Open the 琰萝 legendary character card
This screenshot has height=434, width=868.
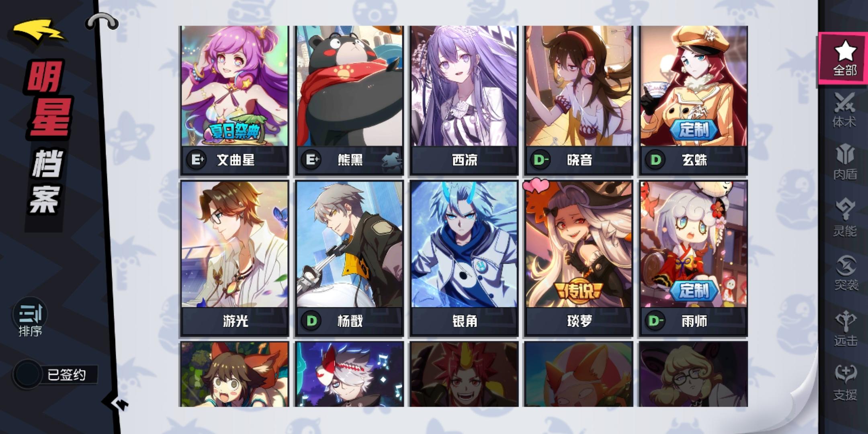click(579, 258)
